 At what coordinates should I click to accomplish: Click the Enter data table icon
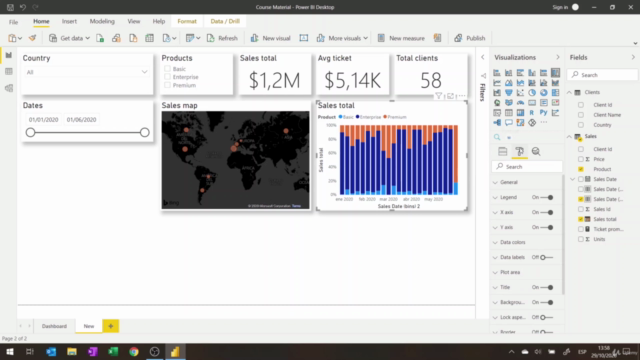pyautogui.click(x=149, y=38)
